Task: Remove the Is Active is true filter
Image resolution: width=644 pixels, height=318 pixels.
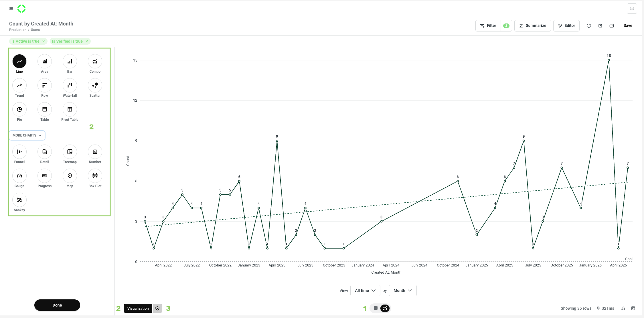Action: coord(44,41)
